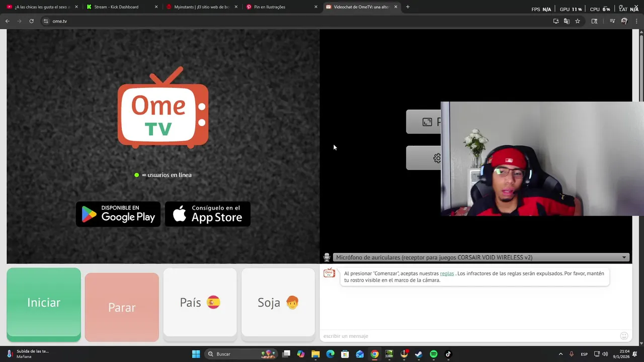The width and height of the screenshot is (644, 362).
Task: Open Spotify from the taskbar
Action: (434, 354)
